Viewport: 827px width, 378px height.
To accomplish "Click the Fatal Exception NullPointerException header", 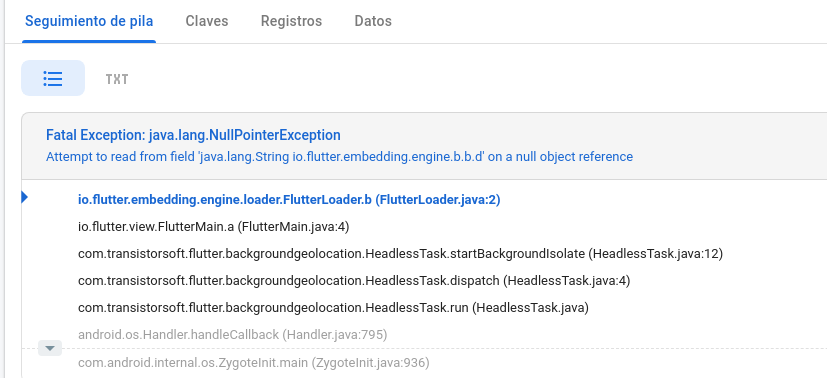I will pos(193,135).
